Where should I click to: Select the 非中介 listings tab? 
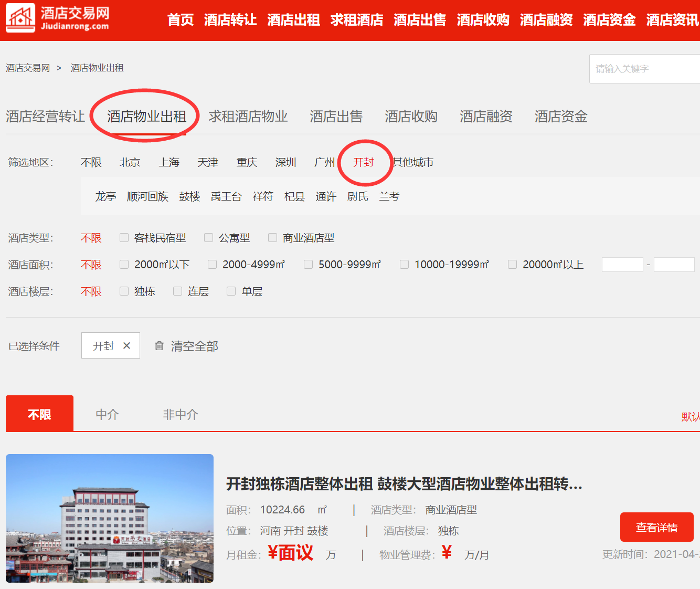[180, 415]
